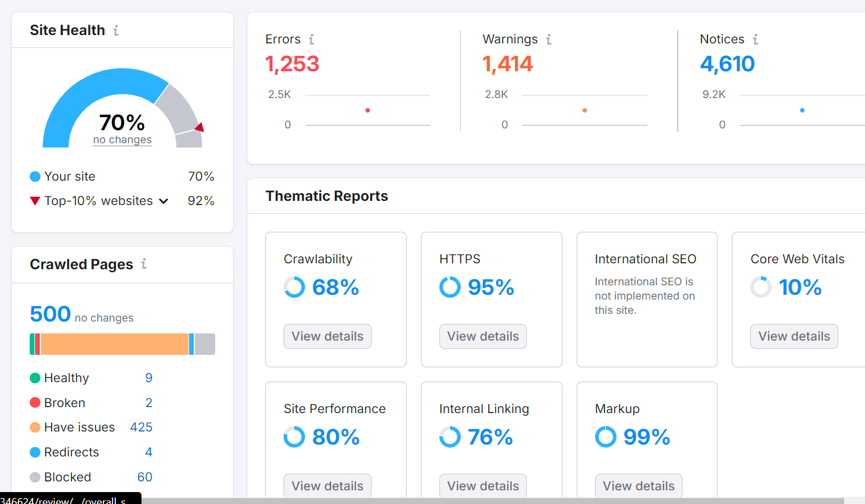Expand the Top-10% websites dropdown
Image resolution: width=865 pixels, height=504 pixels.
[164, 201]
